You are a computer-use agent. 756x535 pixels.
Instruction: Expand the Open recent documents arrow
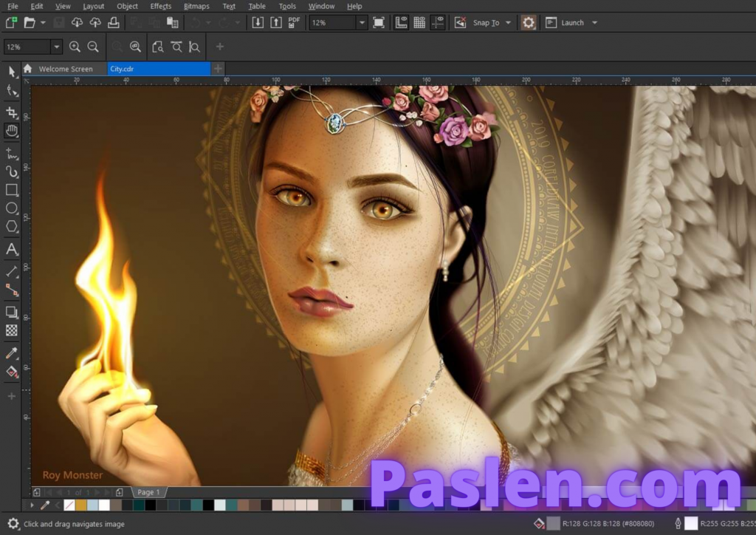tap(43, 23)
